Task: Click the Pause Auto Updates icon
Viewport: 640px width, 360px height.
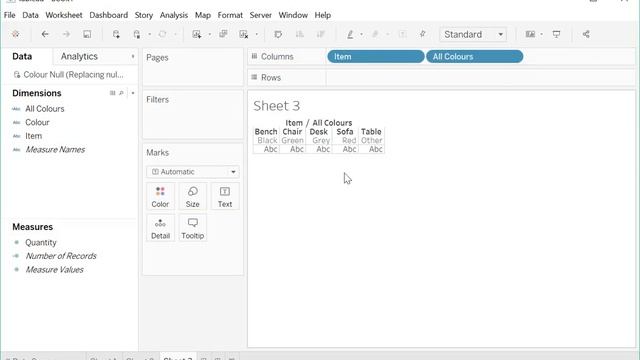Action: coord(137,34)
